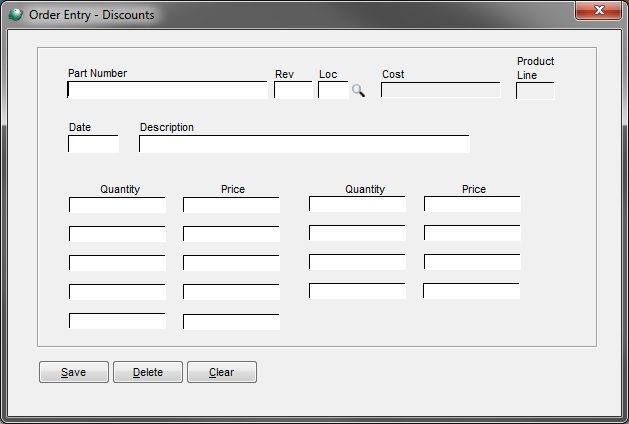
Task: Click second right-group Quantity field
Action: [357, 233]
